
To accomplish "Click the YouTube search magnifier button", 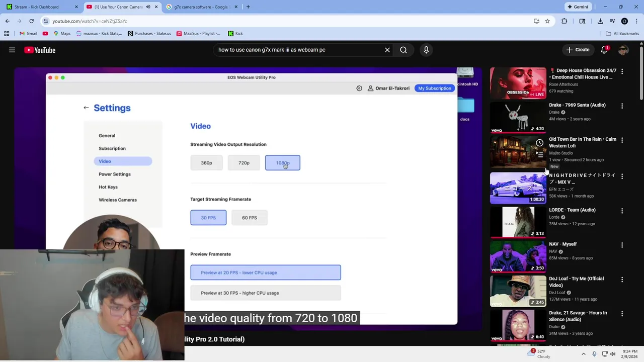I will coord(404,50).
